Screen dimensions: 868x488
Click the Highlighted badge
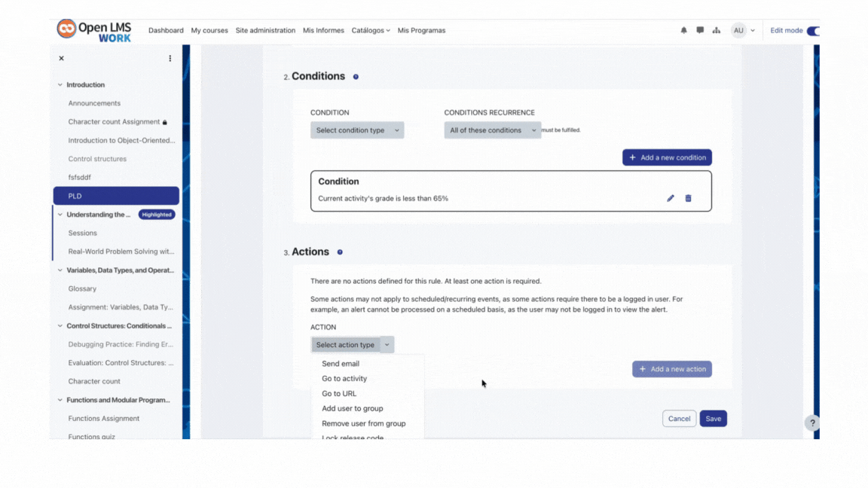tap(157, 215)
